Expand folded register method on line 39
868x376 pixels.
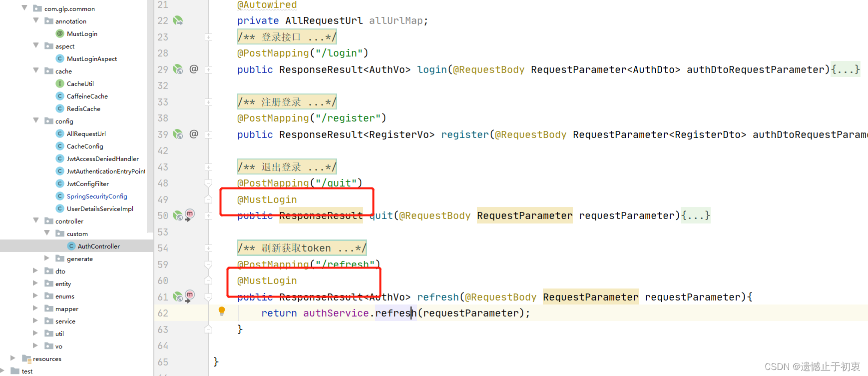click(x=209, y=135)
